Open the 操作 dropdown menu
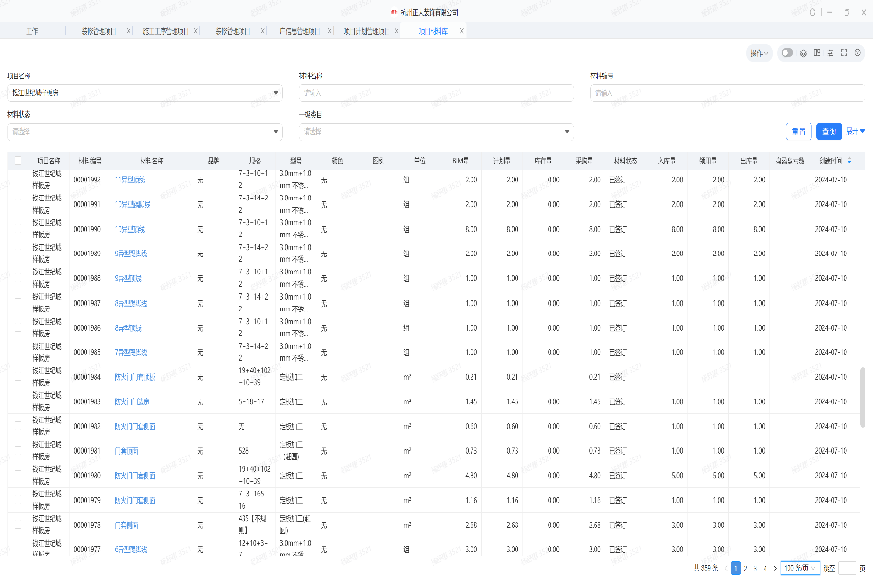 coord(759,53)
